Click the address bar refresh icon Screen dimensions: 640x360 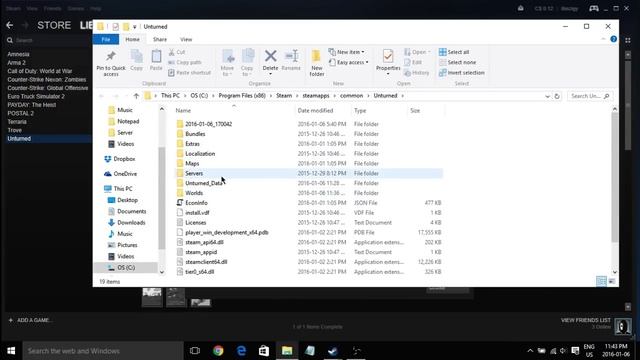coord(557,96)
